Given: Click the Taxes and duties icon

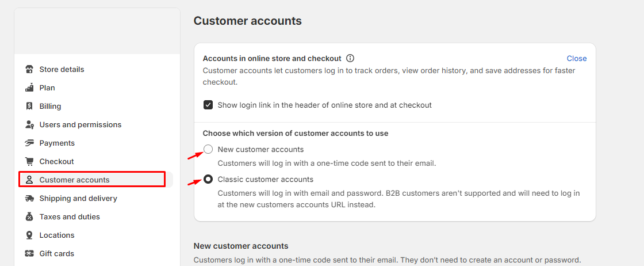Looking at the screenshot, I should pos(29,217).
